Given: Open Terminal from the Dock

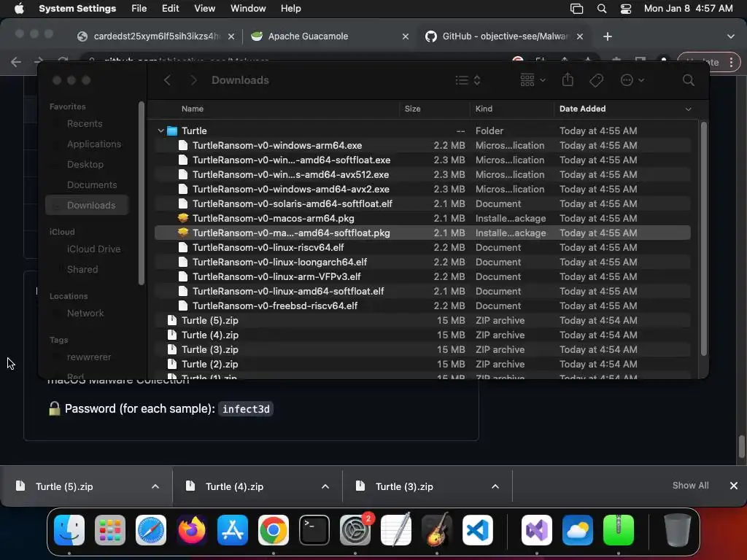Looking at the screenshot, I should coord(314,530).
